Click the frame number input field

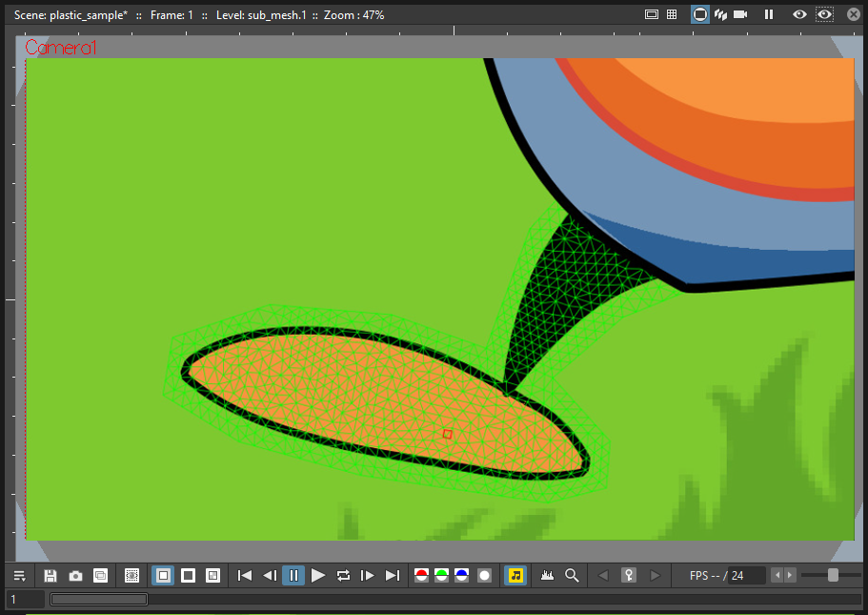[x=26, y=600]
